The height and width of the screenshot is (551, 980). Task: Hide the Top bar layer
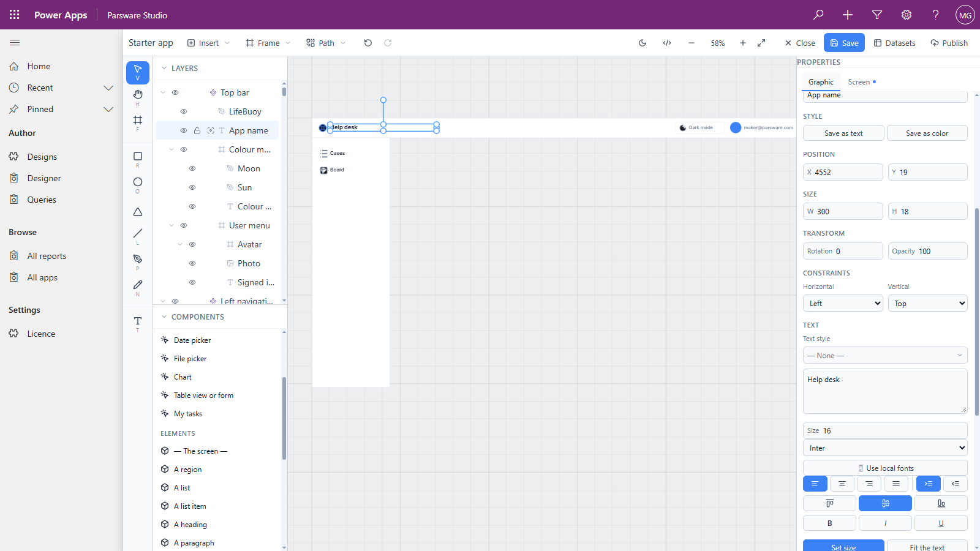(x=175, y=92)
